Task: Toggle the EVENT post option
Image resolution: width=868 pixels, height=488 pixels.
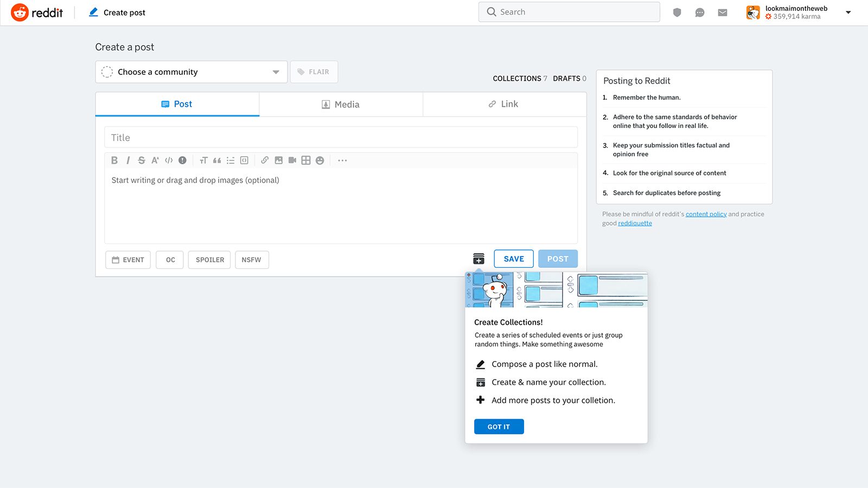Action: point(128,260)
